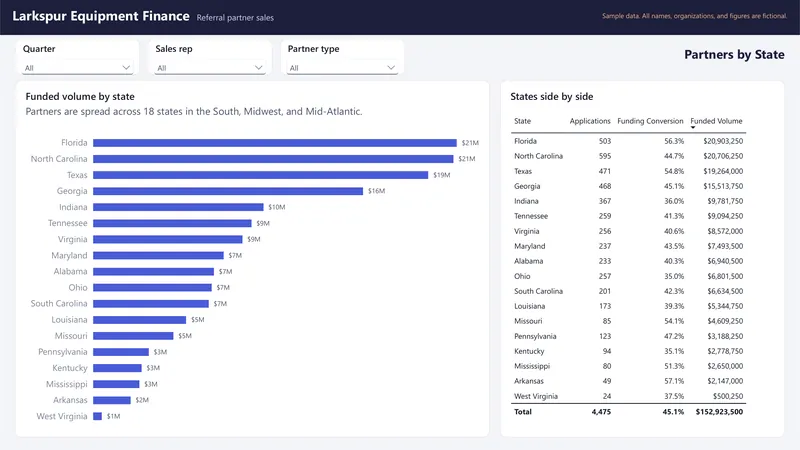Click the 54.8% funding conversion cell
The height and width of the screenshot is (450, 800).
674,171
